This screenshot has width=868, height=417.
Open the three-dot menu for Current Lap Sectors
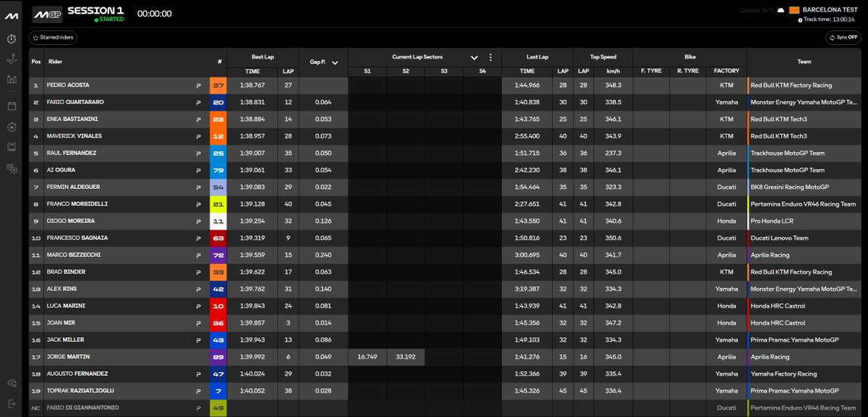click(490, 57)
